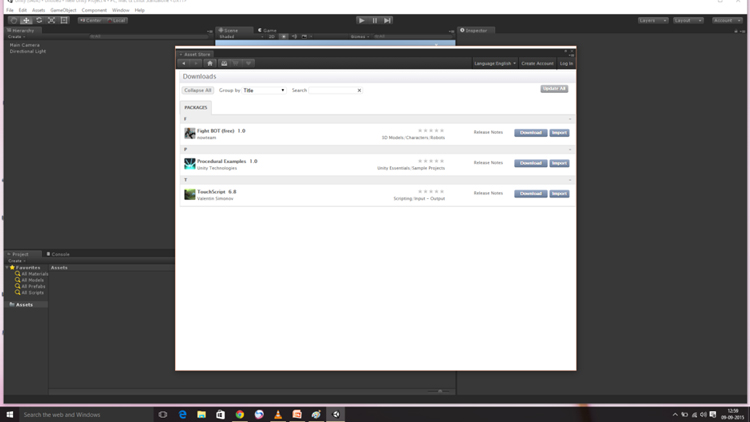Toggle 2D scene view mode

[272, 36]
